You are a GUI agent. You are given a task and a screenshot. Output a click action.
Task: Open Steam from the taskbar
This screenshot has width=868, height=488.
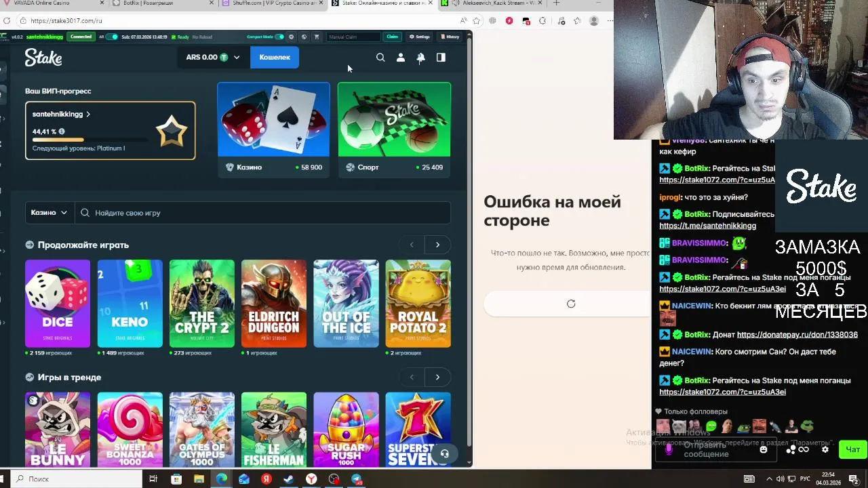click(289, 479)
